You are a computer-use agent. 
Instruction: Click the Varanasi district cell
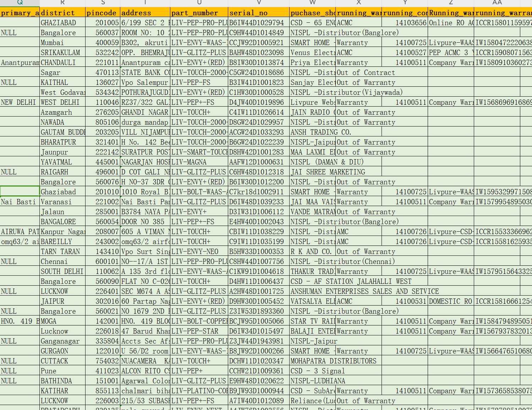[62, 202]
